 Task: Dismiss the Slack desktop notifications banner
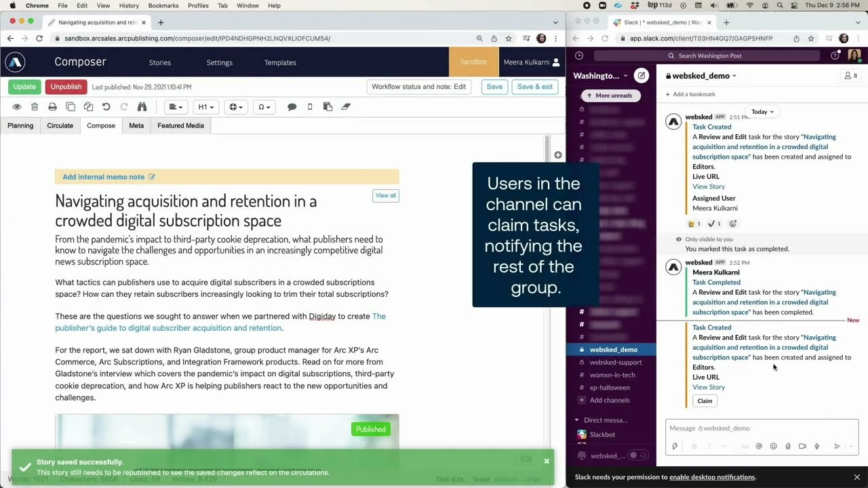pos(857,477)
